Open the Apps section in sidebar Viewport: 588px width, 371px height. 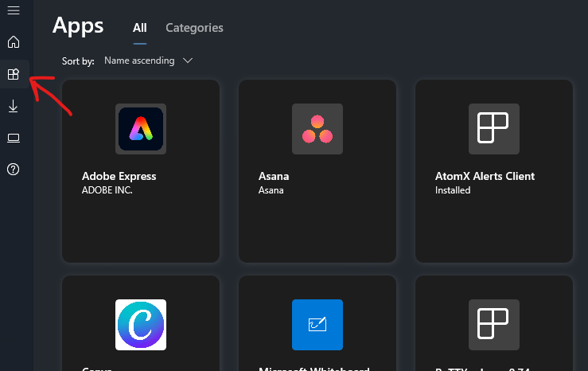pos(14,74)
